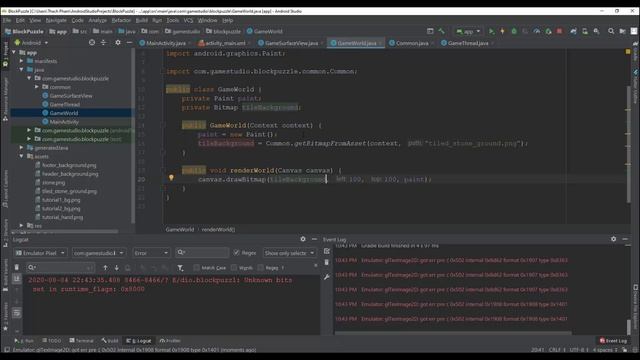Open the com.gamestudio process dropdown
Screen dimensions: 640x360
coord(98,253)
